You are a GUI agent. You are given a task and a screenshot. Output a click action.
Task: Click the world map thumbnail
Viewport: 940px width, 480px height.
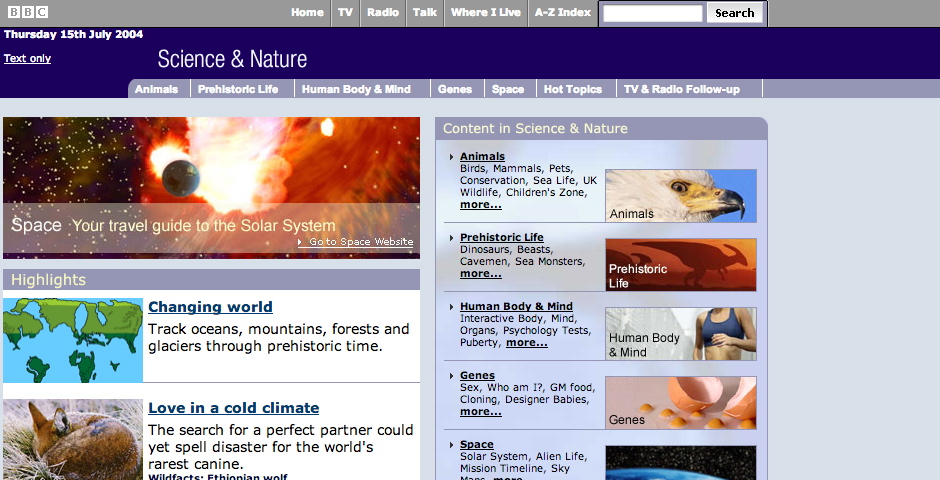click(x=73, y=340)
